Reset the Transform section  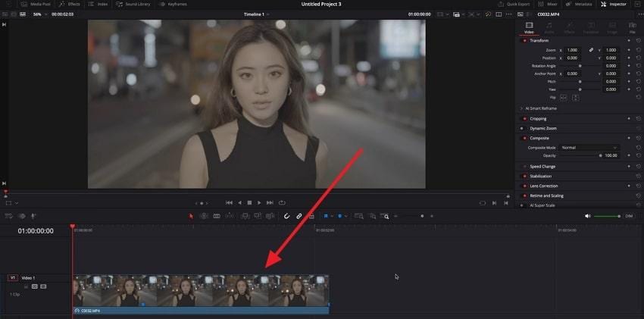tap(638, 41)
